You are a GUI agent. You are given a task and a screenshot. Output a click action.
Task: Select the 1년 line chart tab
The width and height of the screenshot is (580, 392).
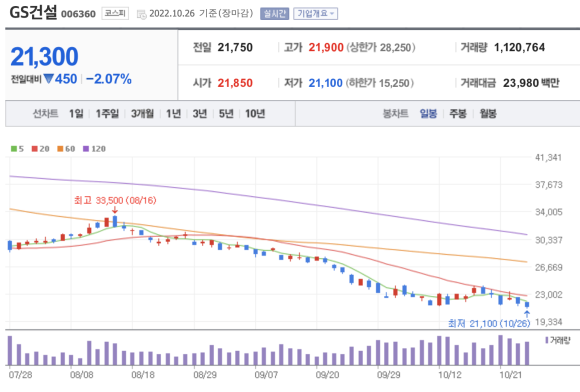pos(173,114)
